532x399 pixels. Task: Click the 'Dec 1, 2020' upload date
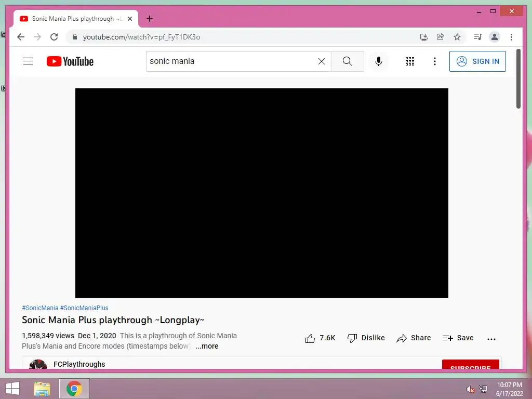[97, 336]
